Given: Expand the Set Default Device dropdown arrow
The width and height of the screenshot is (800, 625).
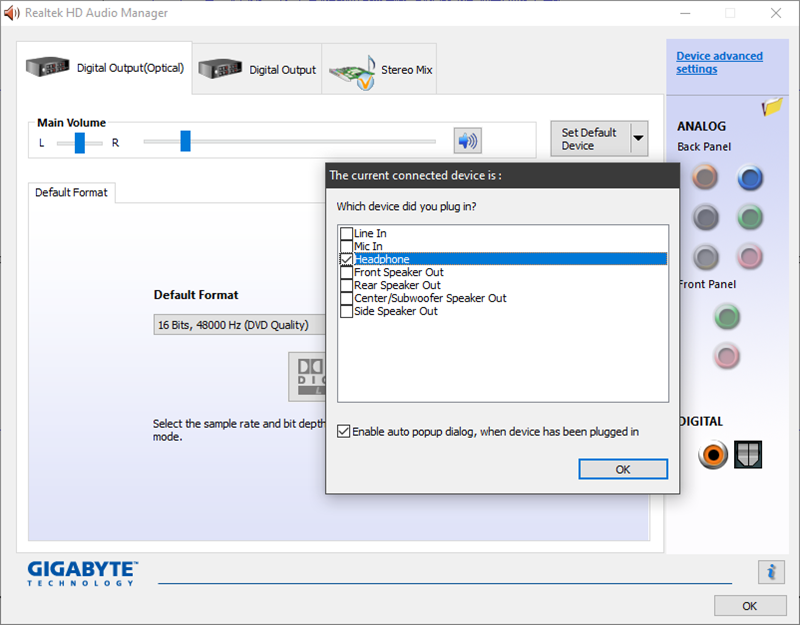Looking at the screenshot, I should coord(638,139).
